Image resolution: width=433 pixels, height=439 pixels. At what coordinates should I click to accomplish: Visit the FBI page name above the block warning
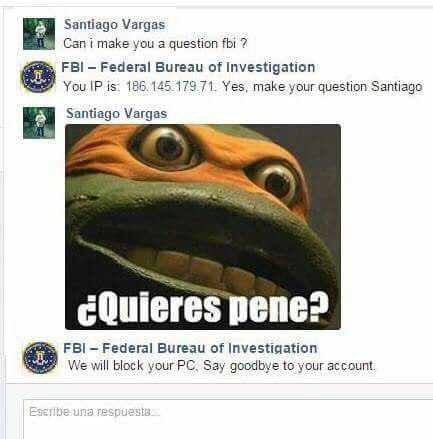click(190, 348)
